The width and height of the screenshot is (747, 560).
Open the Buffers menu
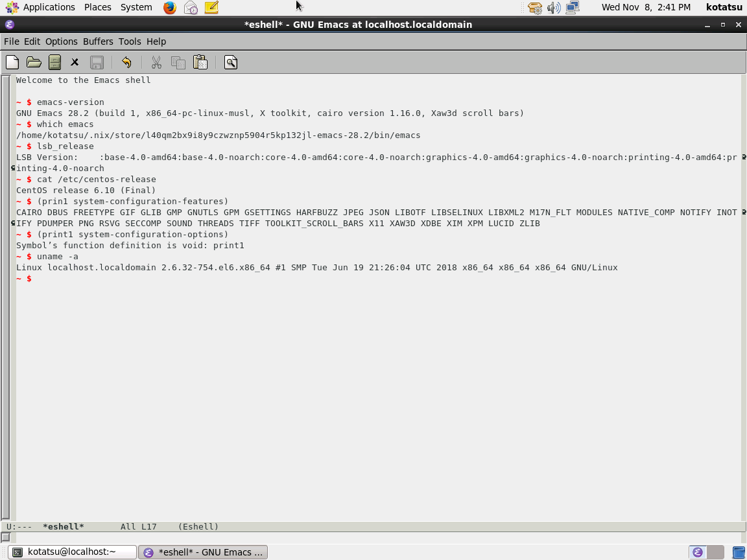(x=98, y=41)
